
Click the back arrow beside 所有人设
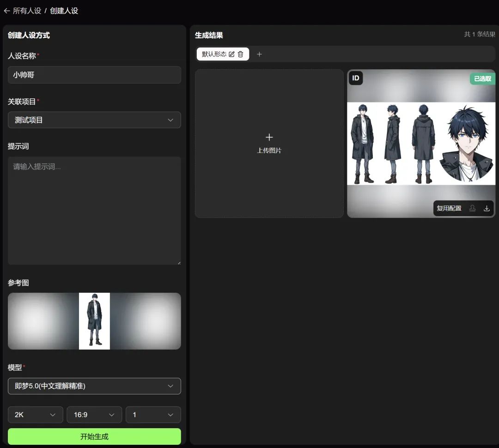click(6, 11)
